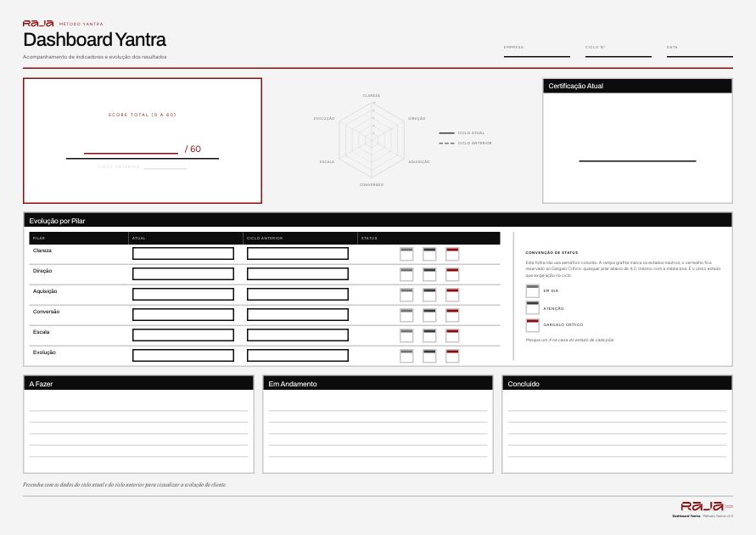
Task: Click the Aquisição label on the radar chart
Action: click(419, 162)
